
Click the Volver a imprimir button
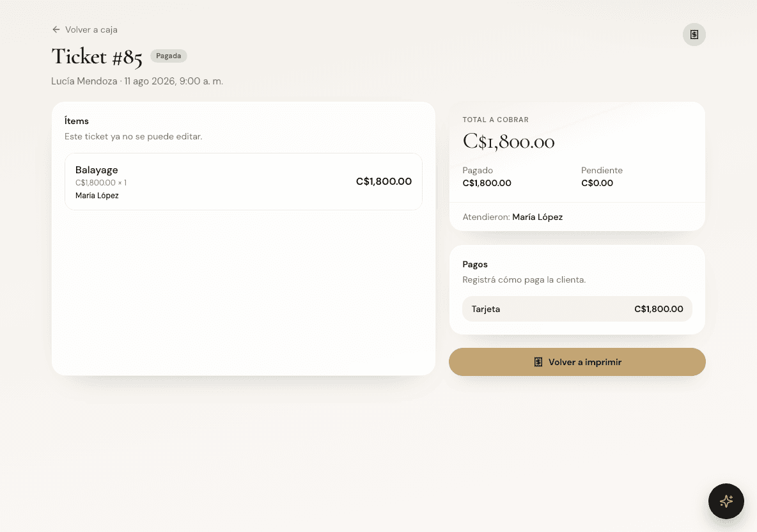577,362
